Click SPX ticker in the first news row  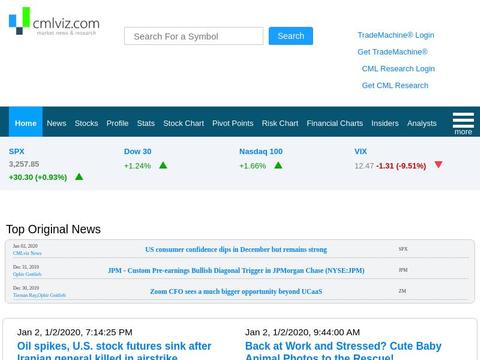coord(403,249)
